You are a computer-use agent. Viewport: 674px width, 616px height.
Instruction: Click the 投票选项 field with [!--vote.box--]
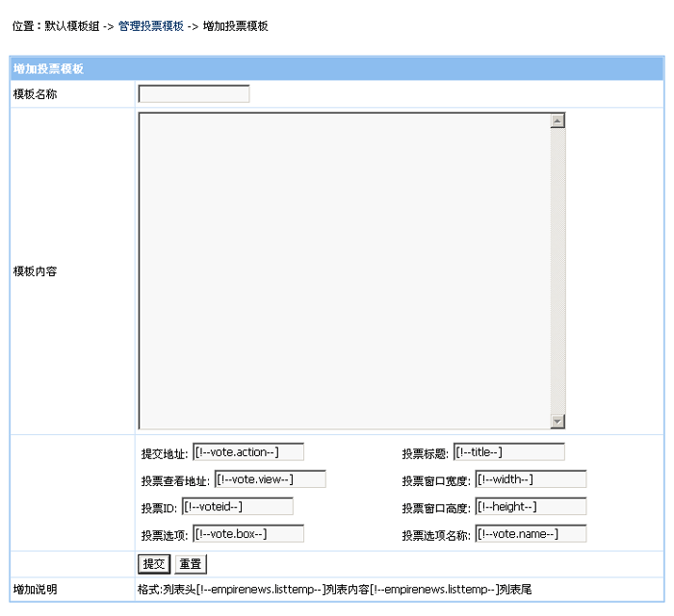[248, 534]
